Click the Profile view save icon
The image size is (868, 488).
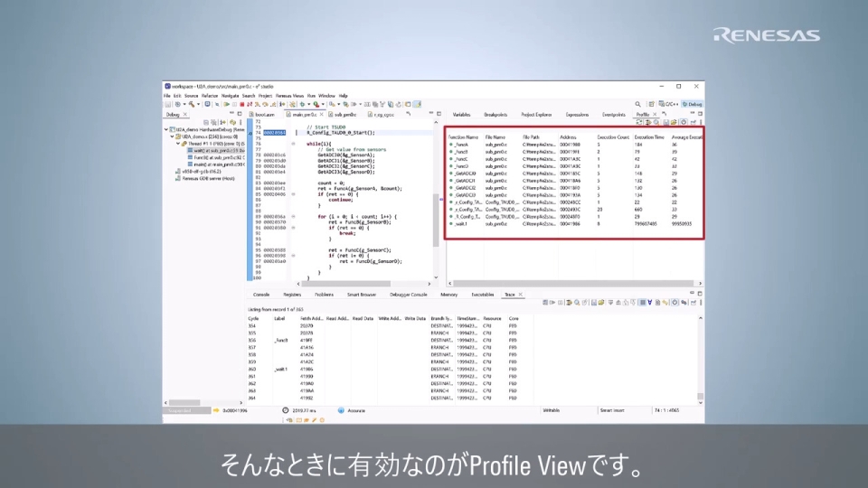[666, 122]
